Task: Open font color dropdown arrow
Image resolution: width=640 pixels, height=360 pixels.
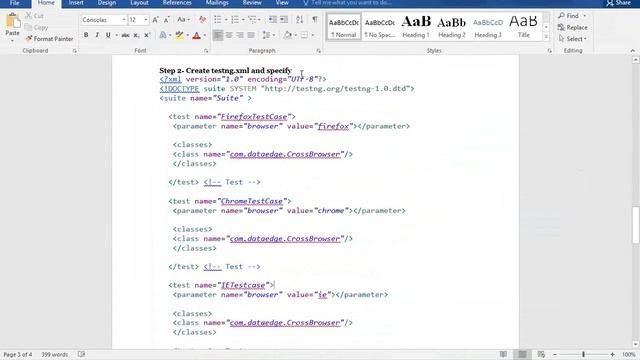Action: pyautogui.click(x=204, y=35)
